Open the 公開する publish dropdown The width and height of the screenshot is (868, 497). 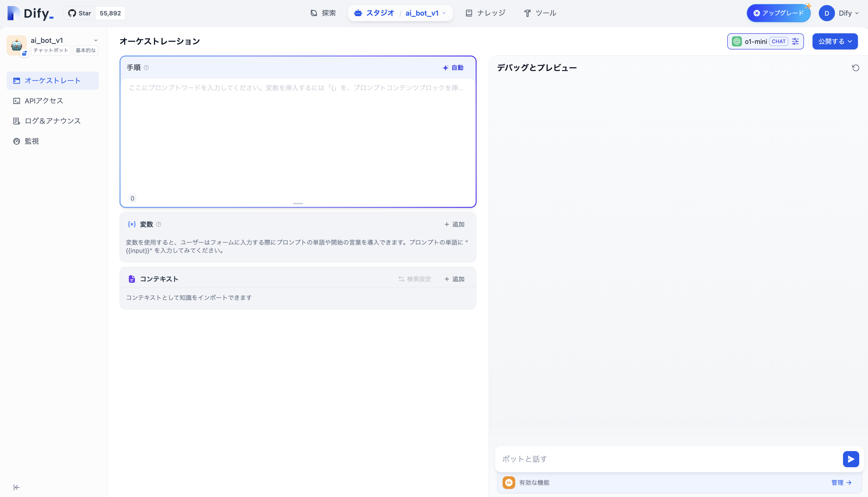[835, 41]
